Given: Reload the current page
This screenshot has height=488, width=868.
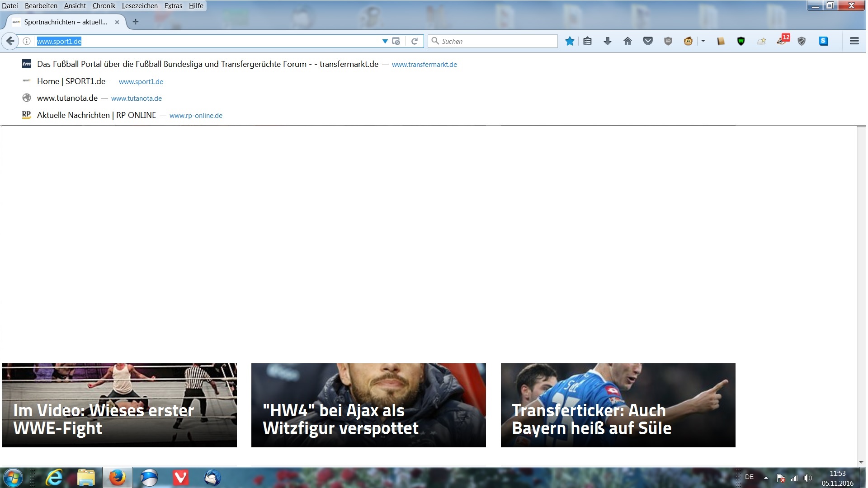Looking at the screenshot, I should point(414,41).
